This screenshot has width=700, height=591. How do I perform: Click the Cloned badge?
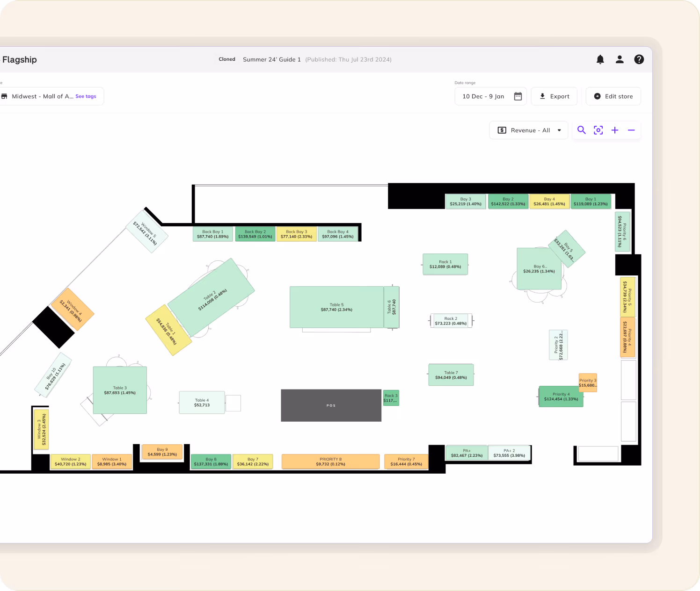tap(227, 59)
